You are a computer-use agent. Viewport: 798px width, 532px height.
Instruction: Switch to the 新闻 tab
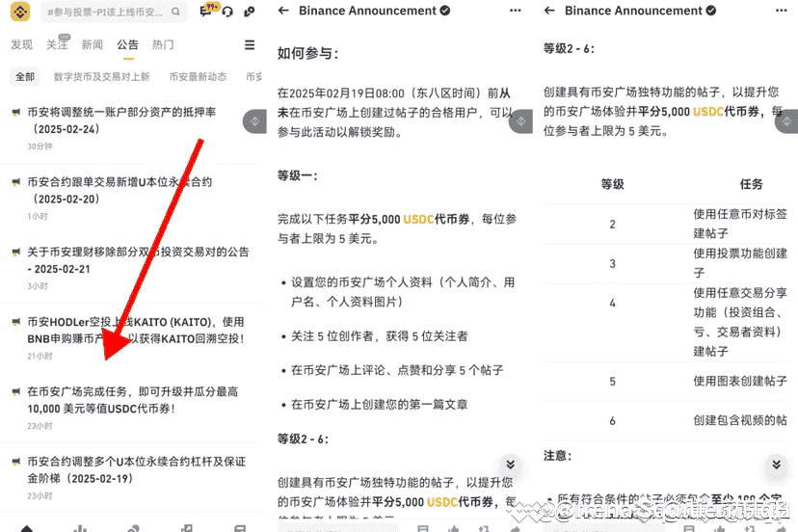click(x=93, y=44)
